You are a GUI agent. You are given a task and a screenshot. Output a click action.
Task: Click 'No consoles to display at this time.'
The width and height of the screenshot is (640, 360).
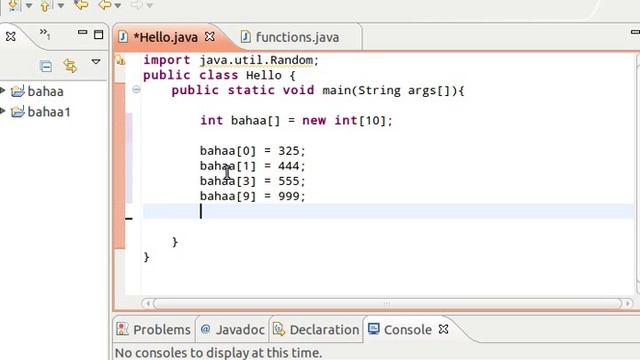pos(218,353)
